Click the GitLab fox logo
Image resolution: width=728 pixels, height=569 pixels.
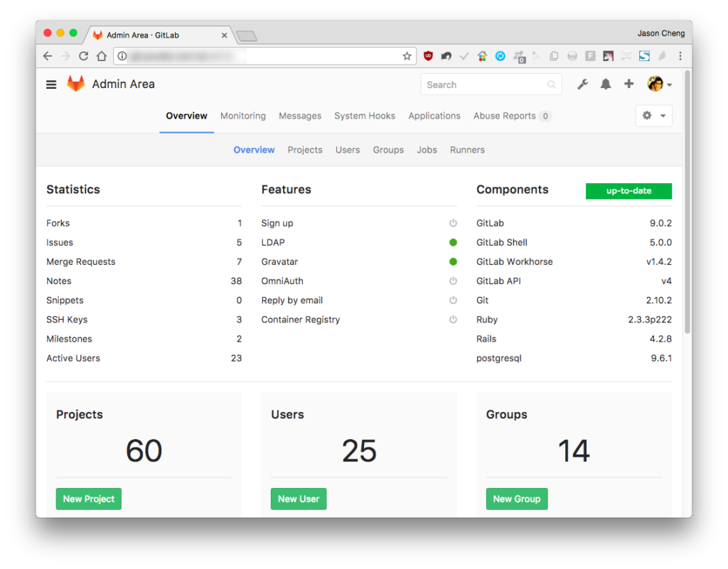75,84
